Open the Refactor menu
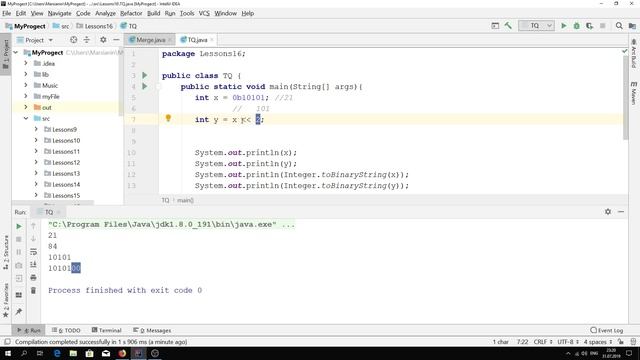The height and width of the screenshot is (360, 640). coord(131,13)
